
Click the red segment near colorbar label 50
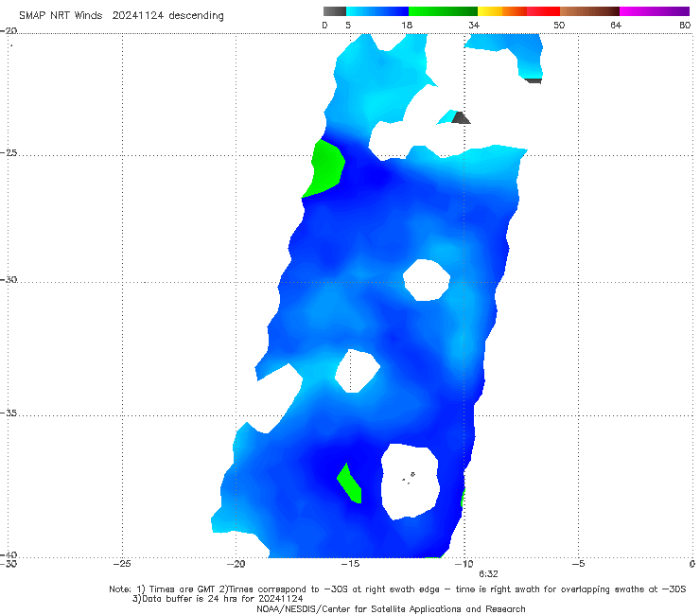tap(543, 11)
